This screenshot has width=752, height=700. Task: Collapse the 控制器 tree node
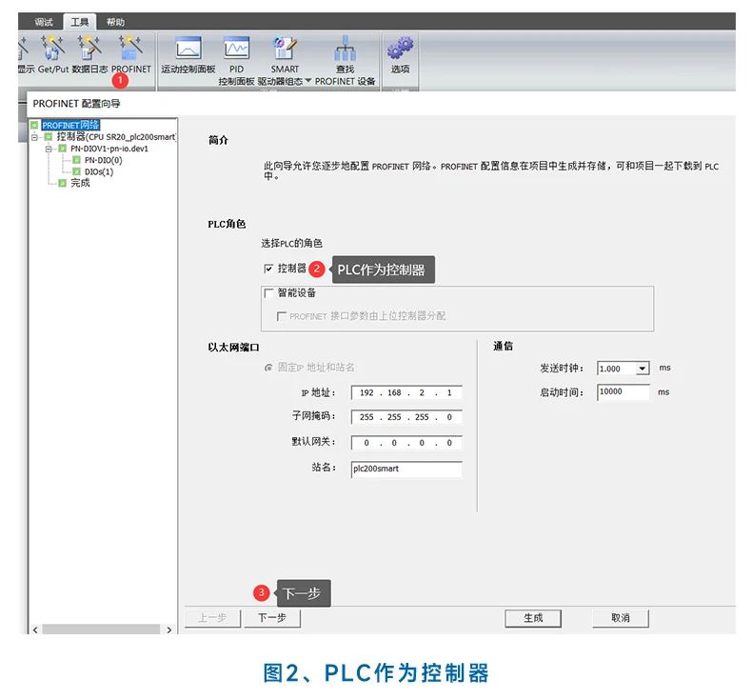[x=34, y=137]
